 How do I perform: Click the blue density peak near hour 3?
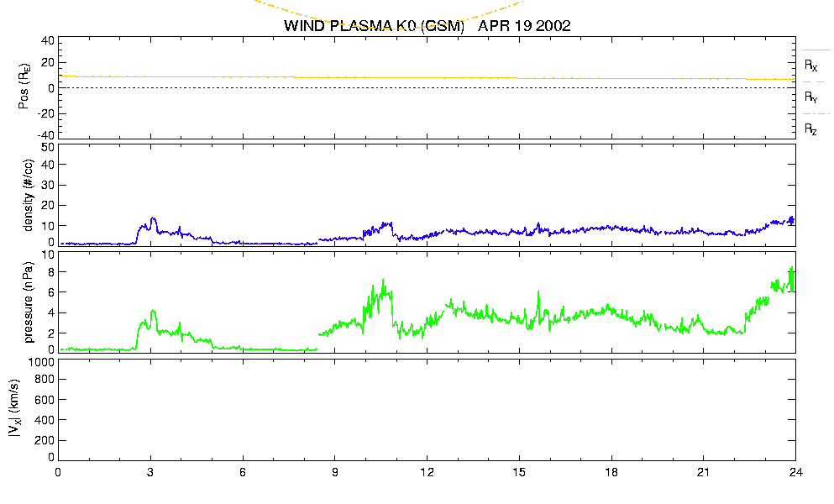click(153, 218)
